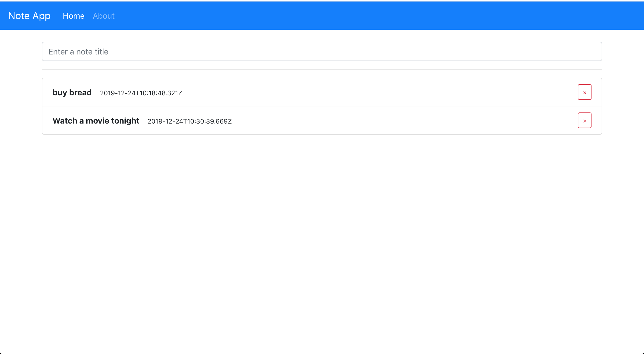Select the 'buy bread' note title
The height and width of the screenshot is (354, 644).
tap(72, 92)
